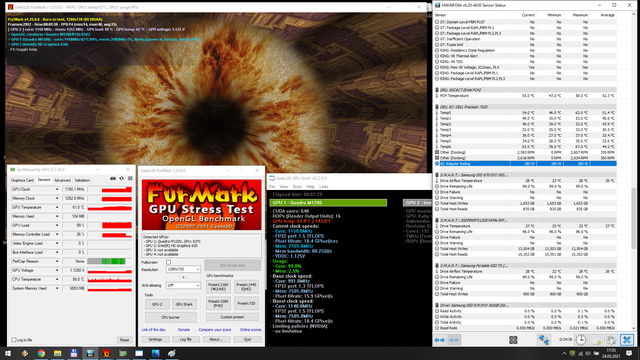The image size is (640, 360).
Task: Click the CPU burner button
Action: coord(171,317)
